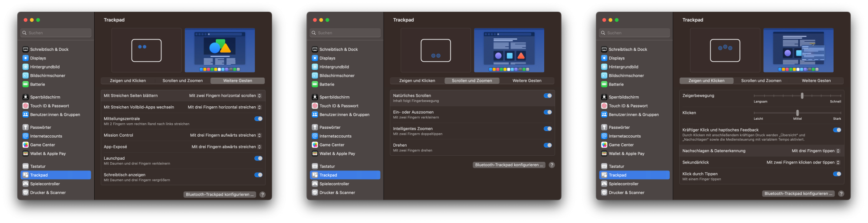The image size is (868, 223).
Task: Toggle Schreibtisch anzeigen switch in left window
Action: [258, 175]
